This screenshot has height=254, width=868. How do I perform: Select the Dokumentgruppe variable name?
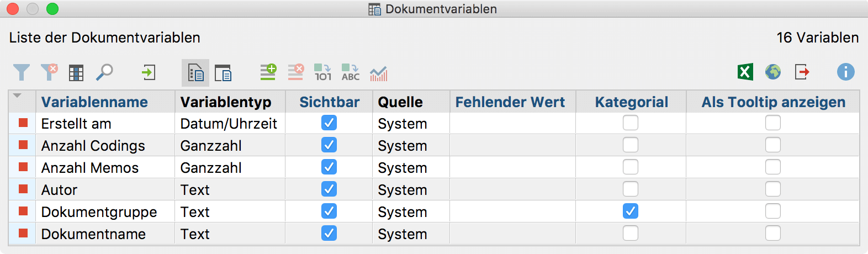[x=99, y=212]
